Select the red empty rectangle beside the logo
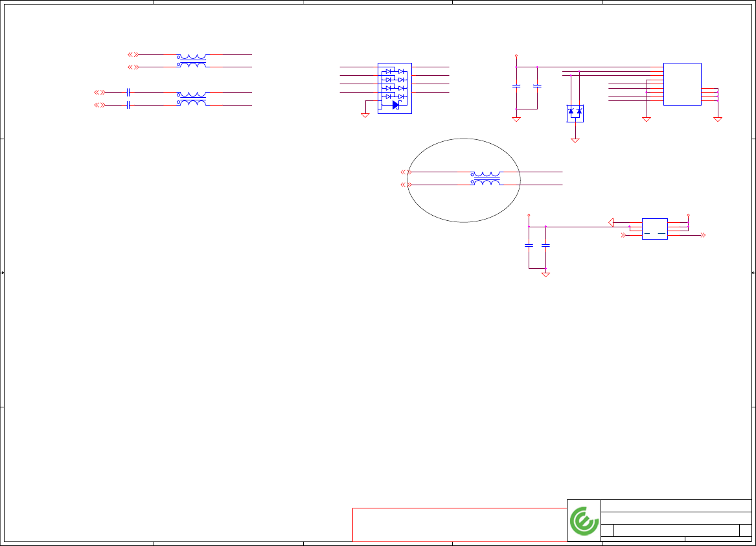 click(459, 525)
